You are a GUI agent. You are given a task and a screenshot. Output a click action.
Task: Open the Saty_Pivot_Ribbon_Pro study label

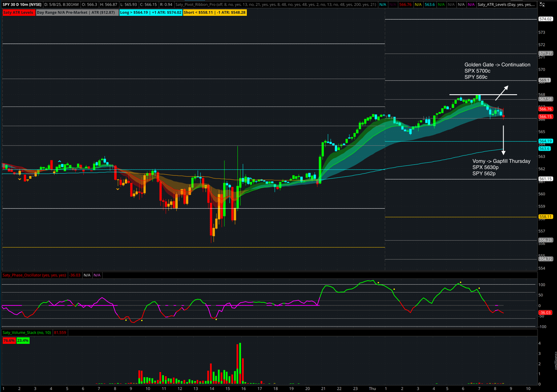(276, 5)
